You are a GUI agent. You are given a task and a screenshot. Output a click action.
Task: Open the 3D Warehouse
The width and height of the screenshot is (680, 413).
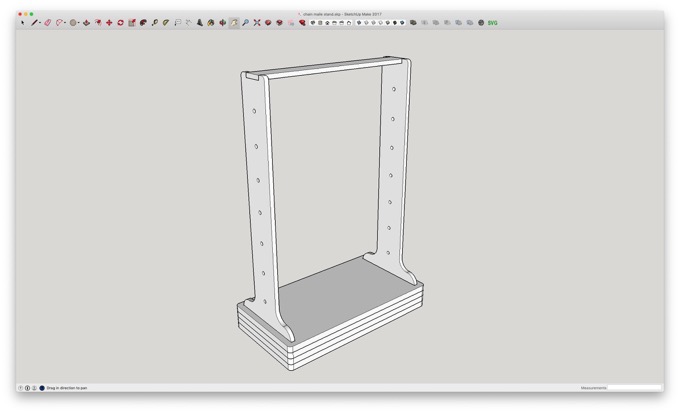268,23
